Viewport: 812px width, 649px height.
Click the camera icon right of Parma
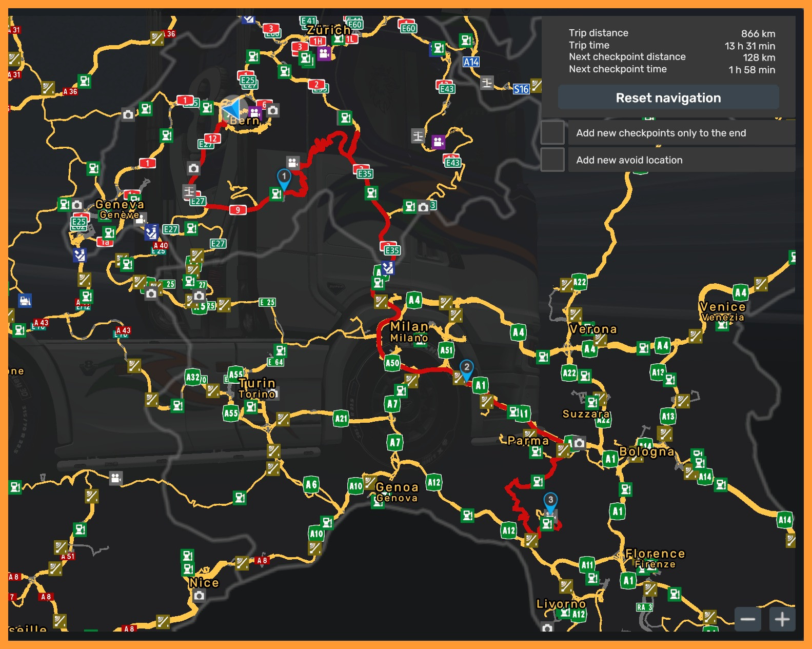coord(579,443)
